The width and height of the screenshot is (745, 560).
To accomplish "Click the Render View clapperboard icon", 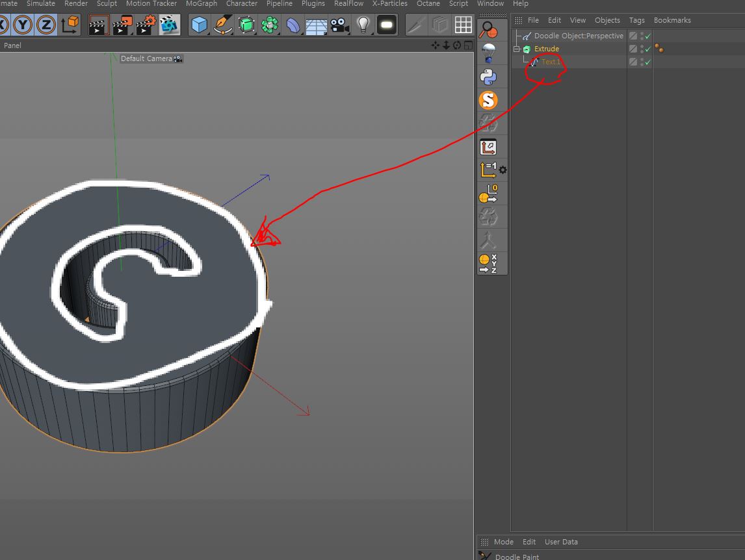I will click(99, 25).
